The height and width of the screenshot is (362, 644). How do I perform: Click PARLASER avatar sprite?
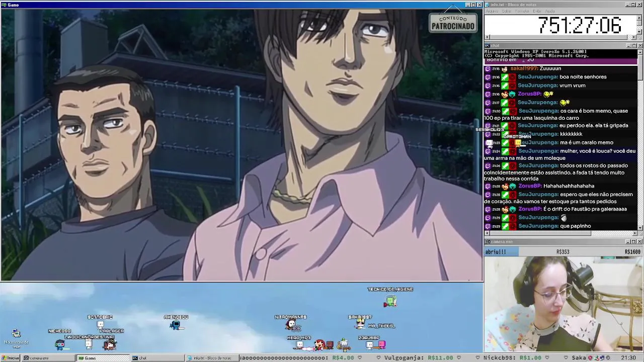coord(110,344)
